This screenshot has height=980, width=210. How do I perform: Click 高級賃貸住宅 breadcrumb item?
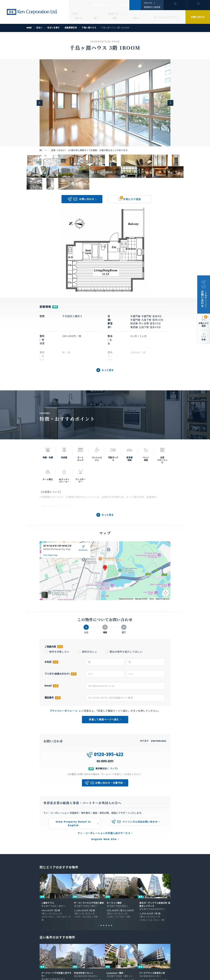tap(70, 28)
